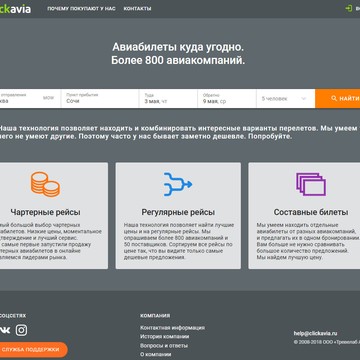The width and height of the screenshot is (360, 360).
Task: Open the 'Вопросы и ответы' footer link
Action: 164,346
